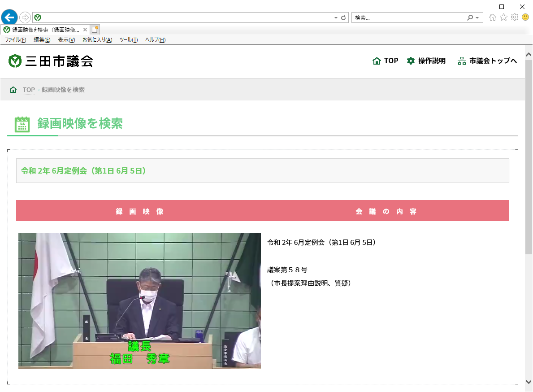Click the browser forward arrow button
The image size is (533, 392).
25,17
